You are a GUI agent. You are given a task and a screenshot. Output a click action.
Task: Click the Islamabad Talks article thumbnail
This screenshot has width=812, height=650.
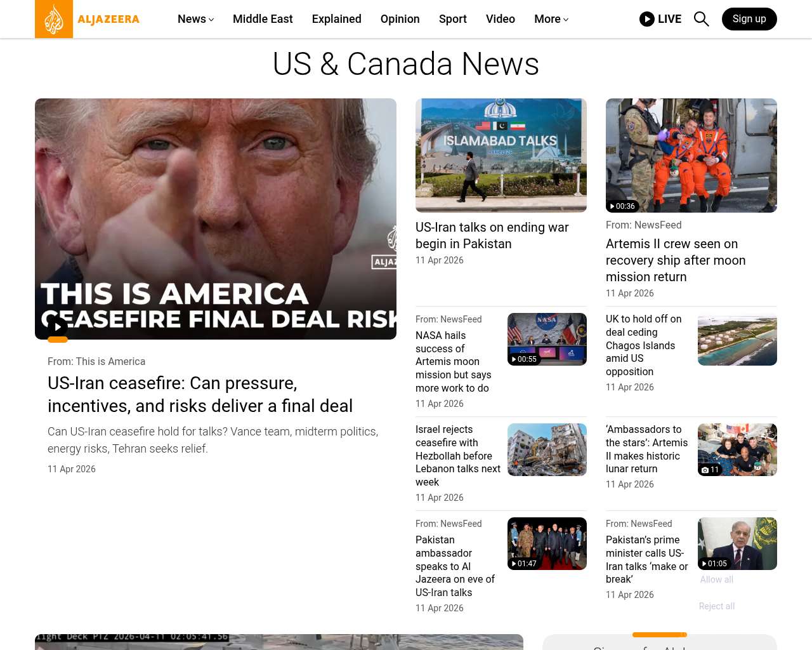click(501, 155)
